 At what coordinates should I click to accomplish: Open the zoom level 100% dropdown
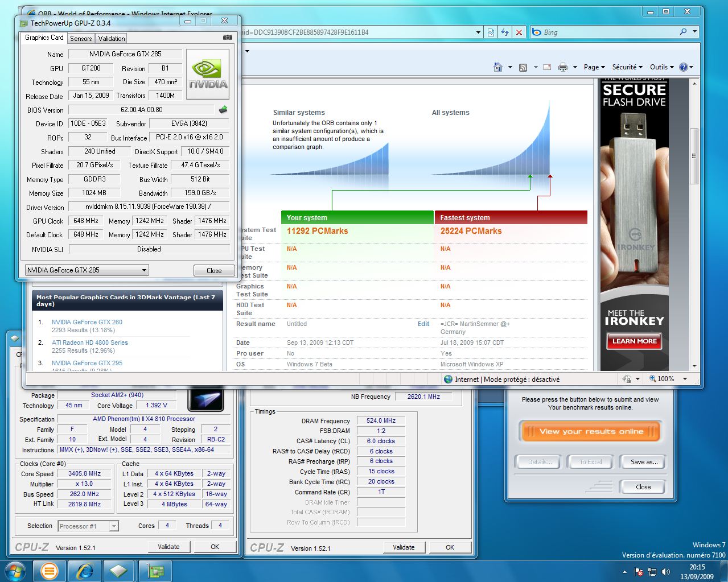coord(685,379)
